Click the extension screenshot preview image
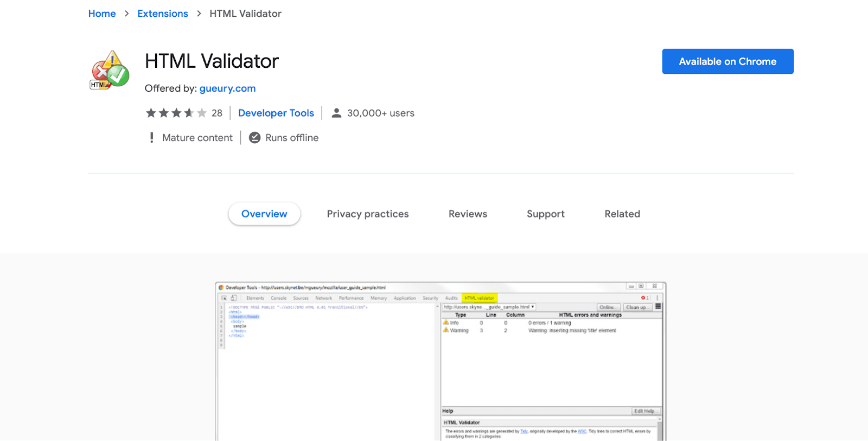 tap(441, 361)
